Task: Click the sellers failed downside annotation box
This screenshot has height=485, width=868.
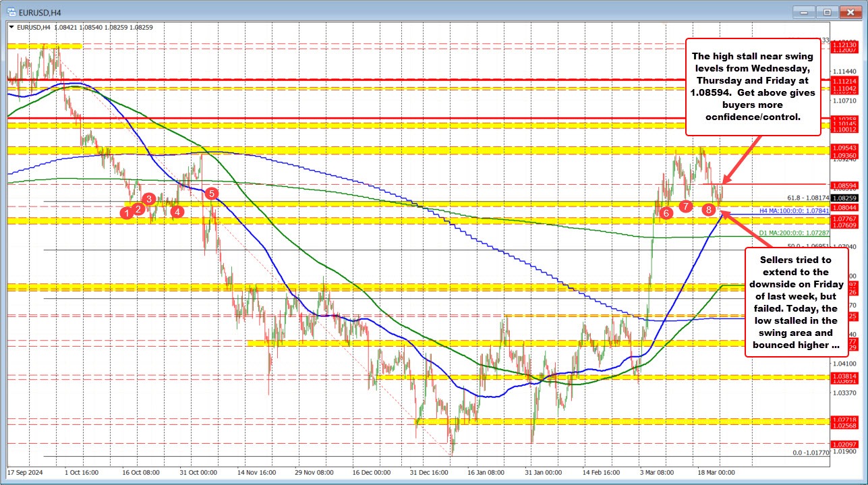Action: [x=797, y=302]
